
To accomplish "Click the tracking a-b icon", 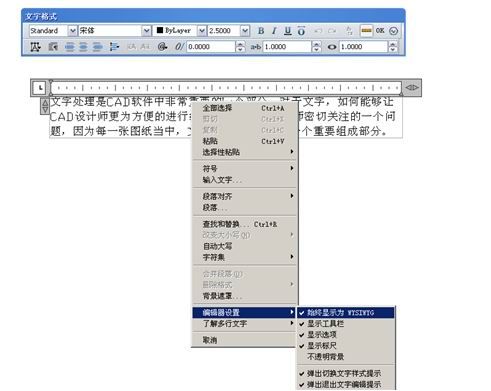I will (x=256, y=47).
